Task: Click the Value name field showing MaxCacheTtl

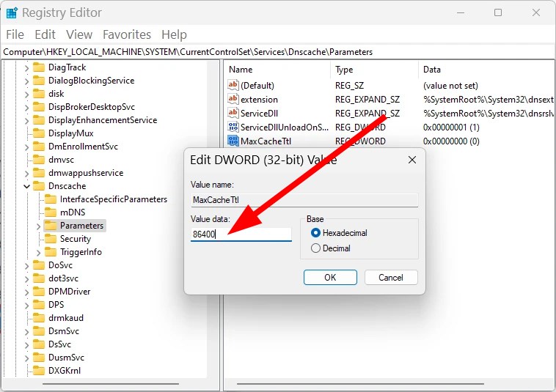Action: point(304,200)
